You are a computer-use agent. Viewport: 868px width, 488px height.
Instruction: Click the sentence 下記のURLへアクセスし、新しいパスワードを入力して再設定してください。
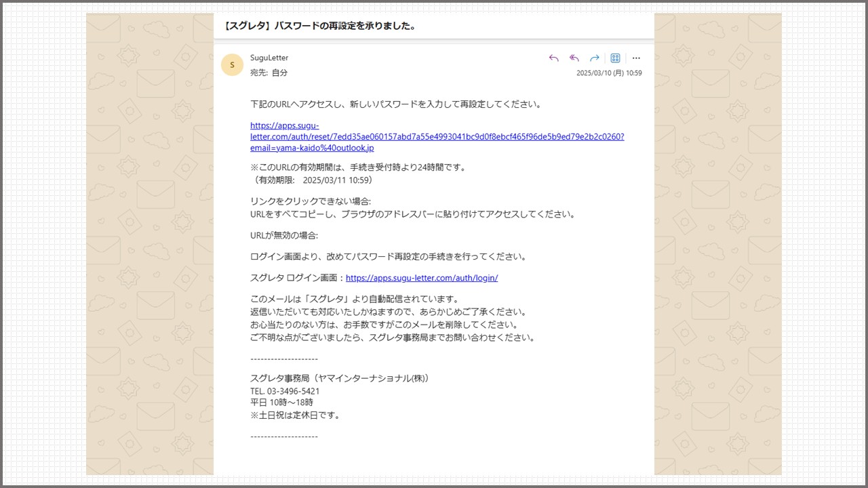(396, 104)
